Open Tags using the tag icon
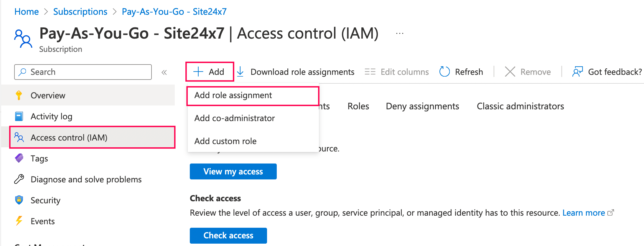This screenshot has width=644, height=246. tap(19, 158)
